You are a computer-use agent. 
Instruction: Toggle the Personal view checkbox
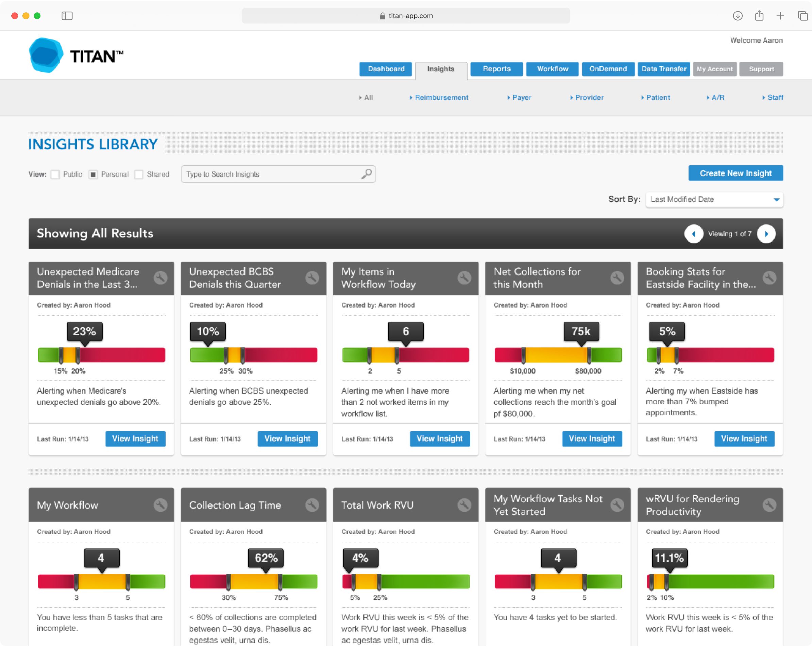(x=93, y=175)
